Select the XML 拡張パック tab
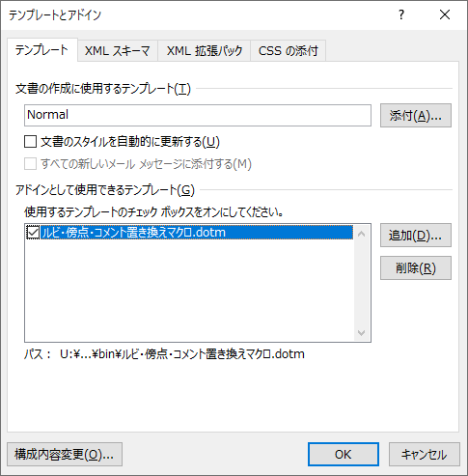Screen dimensions: 468x476 pos(205,51)
